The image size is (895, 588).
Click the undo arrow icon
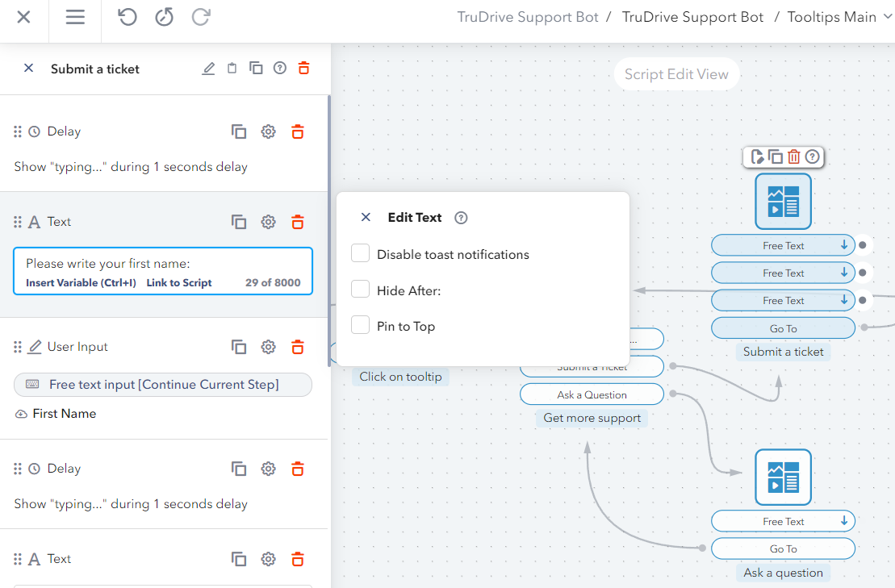coord(128,17)
